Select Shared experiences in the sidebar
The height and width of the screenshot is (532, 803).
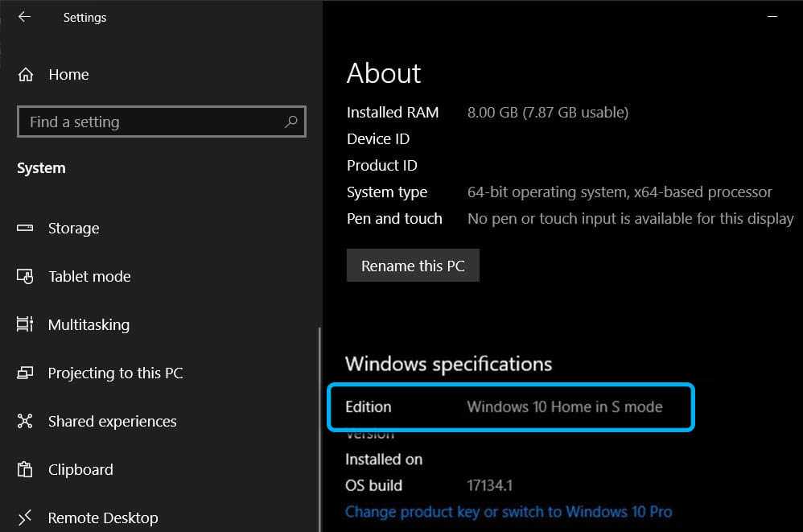[x=112, y=422]
